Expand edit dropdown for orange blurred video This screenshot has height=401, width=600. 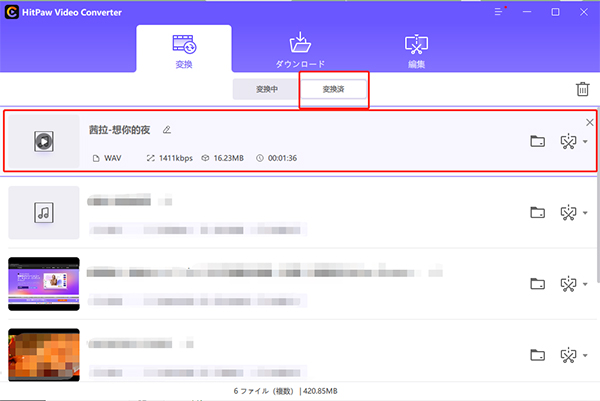click(x=585, y=355)
